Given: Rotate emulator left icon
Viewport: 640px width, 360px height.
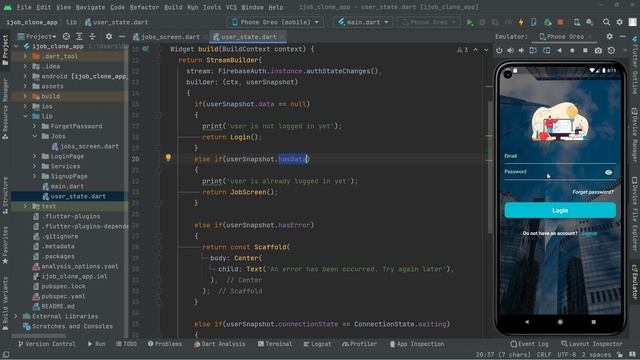Looking at the screenshot, I should [x=533, y=51].
